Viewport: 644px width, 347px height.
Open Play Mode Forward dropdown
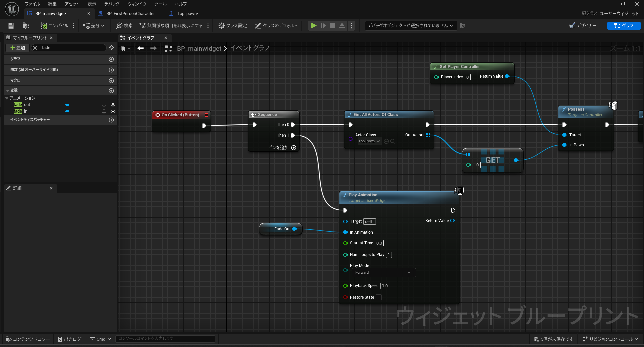383,273
